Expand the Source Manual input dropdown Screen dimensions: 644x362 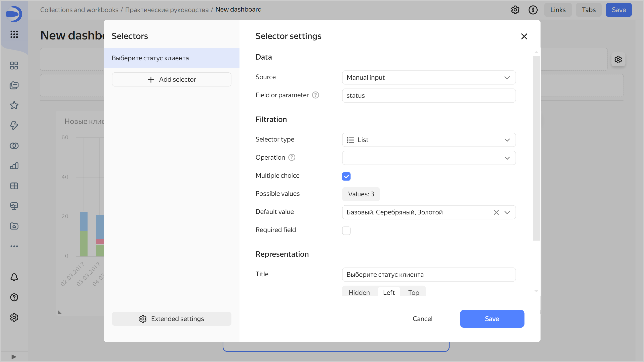tap(429, 77)
